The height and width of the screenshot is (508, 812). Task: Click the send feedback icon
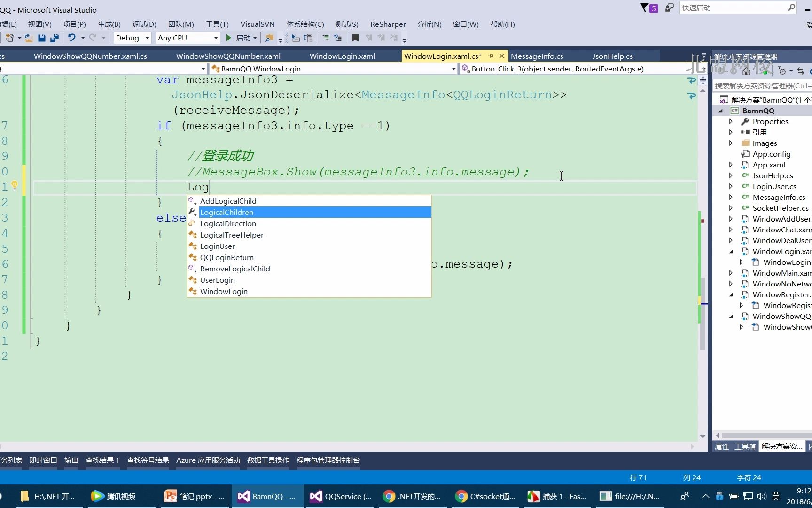(x=670, y=8)
